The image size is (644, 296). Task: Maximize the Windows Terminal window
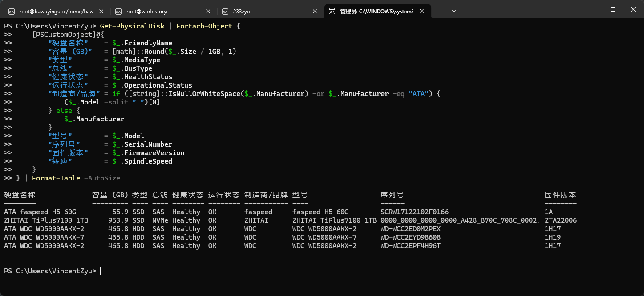pyautogui.click(x=613, y=9)
